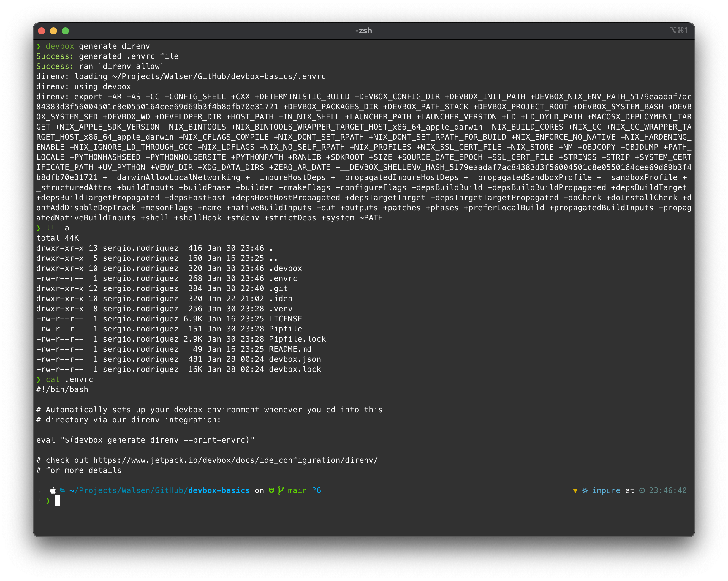Viewport: 728px width, 581px height.
Task: Click the 'll -a' command line
Action: tap(53, 228)
